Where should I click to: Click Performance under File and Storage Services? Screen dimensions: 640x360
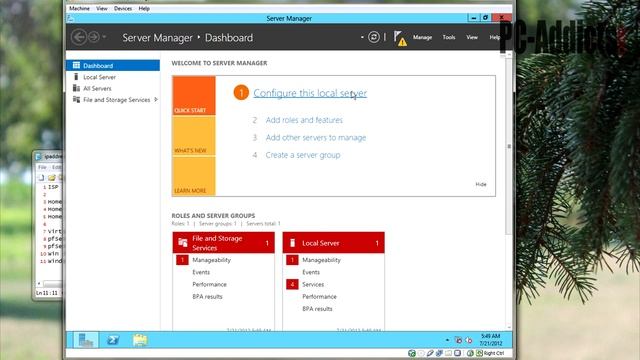pyautogui.click(x=209, y=284)
